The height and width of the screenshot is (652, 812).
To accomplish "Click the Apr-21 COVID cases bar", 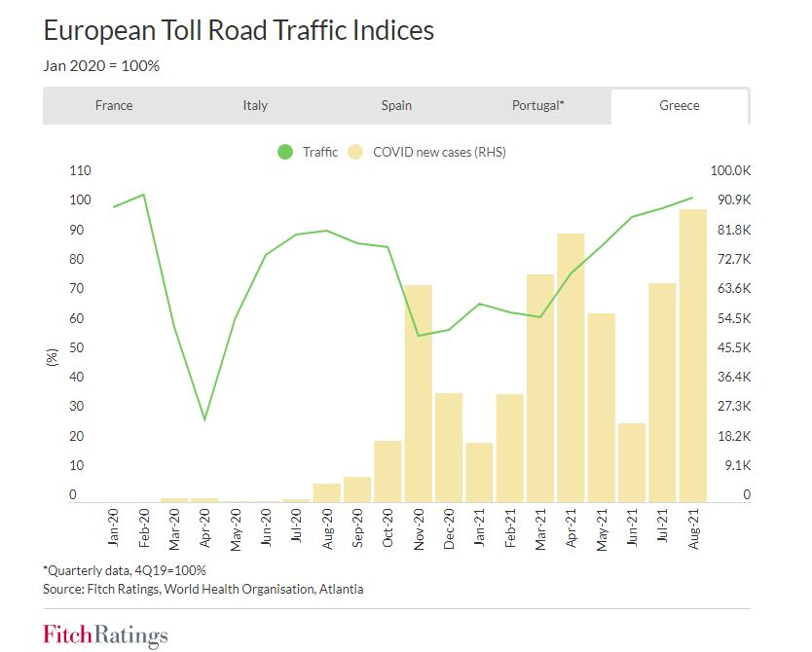I will click(571, 368).
